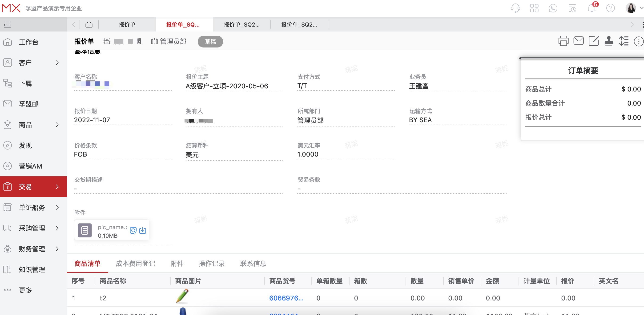Open product code link 6066976...
Image resolution: width=644 pixels, height=315 pixels.
tap(286, 298)
